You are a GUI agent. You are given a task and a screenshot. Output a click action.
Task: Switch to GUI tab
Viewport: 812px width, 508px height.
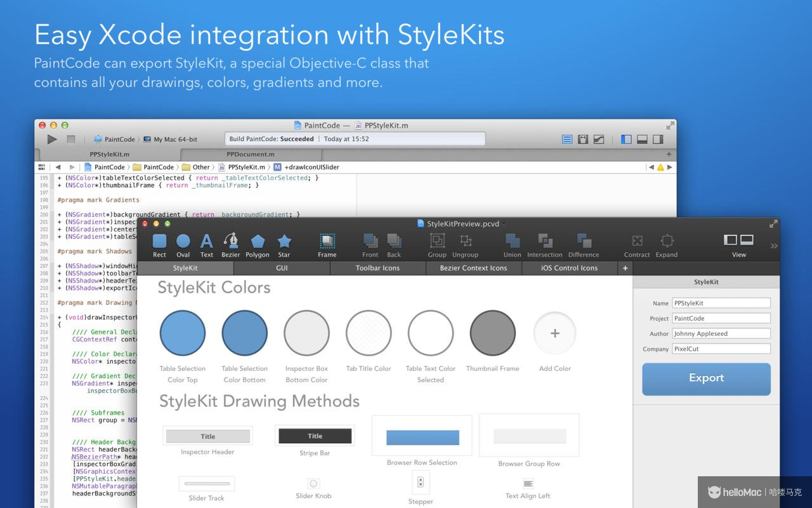point(282,268)
